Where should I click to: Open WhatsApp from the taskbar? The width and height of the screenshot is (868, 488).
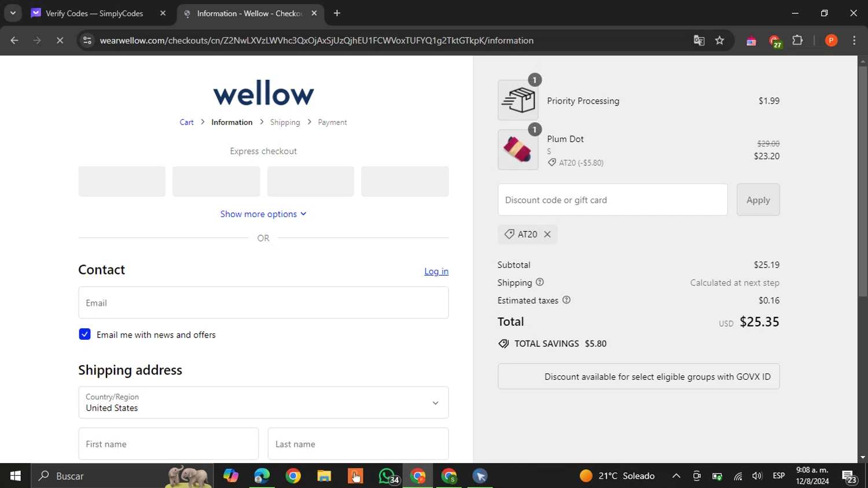click(x=387, y=476)
